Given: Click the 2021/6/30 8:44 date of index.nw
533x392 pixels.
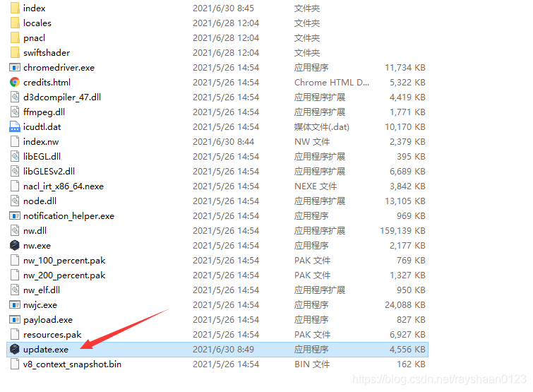Looking at the screenshot, I should tap(223, 142).
